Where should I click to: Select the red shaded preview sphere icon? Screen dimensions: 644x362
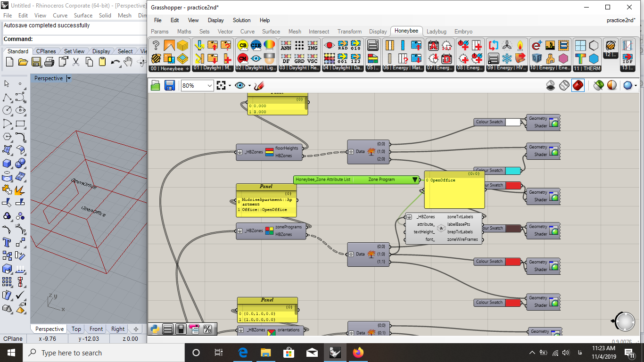coord(578,85)
